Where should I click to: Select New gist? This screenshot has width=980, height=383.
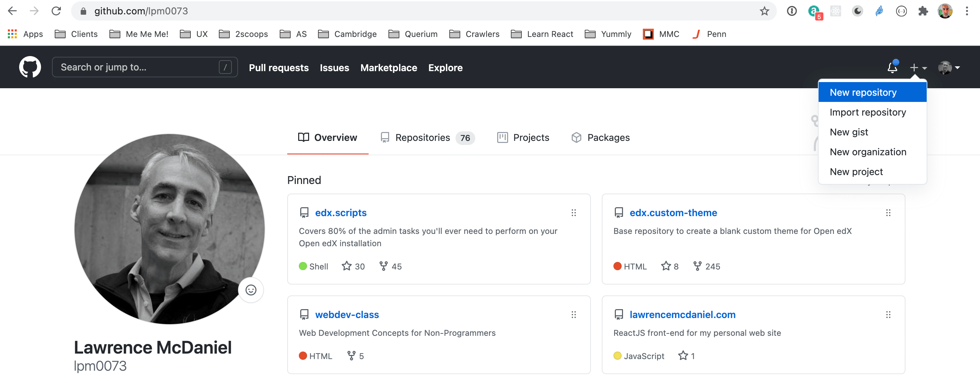872,132
